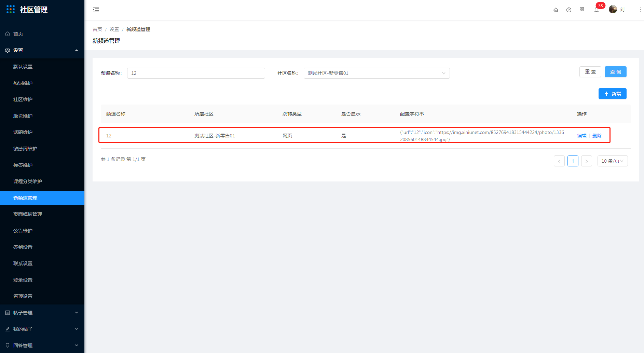
Task: Click the 配置字符串 JSON cell text
Action: [x=482, y=136]
